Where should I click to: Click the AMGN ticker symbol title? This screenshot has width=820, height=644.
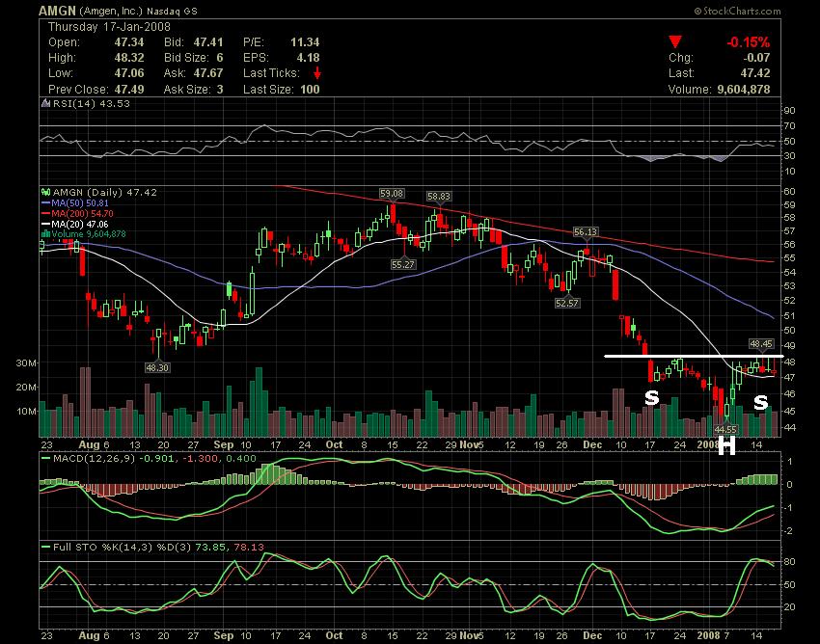[58, 11]
